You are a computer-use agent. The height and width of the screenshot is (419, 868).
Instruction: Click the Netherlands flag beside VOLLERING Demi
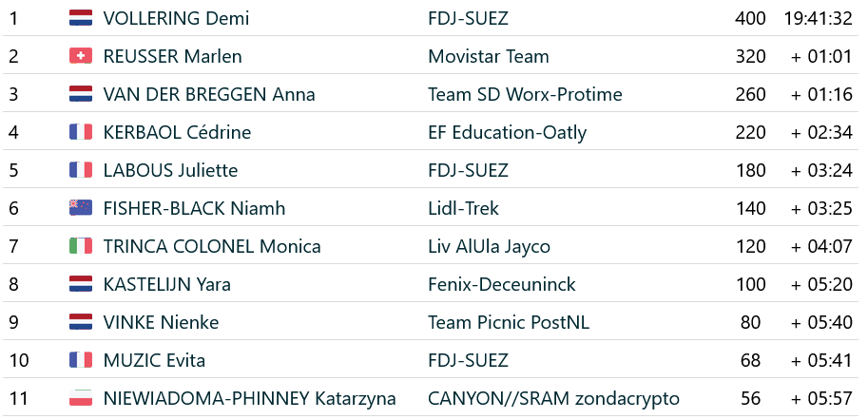click(x=81, y=18)
